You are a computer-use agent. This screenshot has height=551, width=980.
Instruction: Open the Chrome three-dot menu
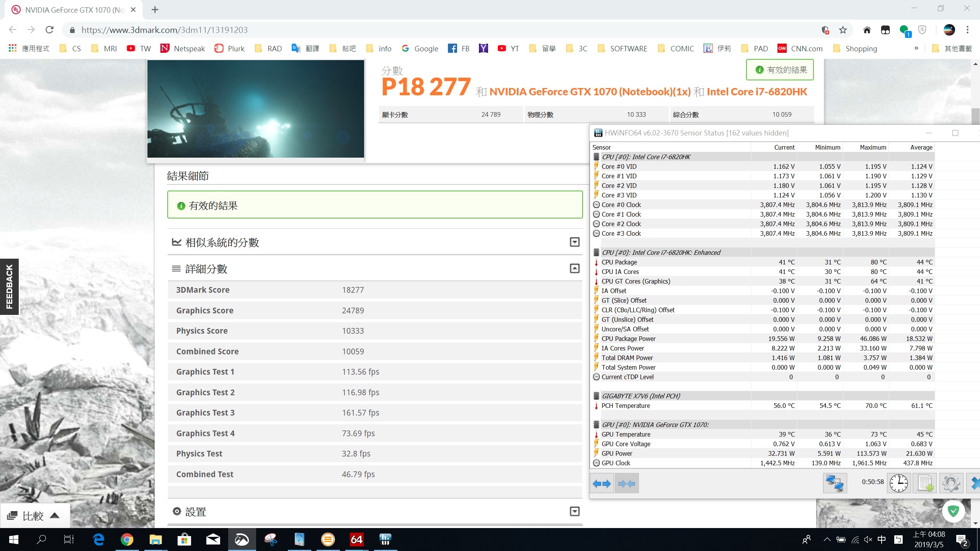[967, 30]
